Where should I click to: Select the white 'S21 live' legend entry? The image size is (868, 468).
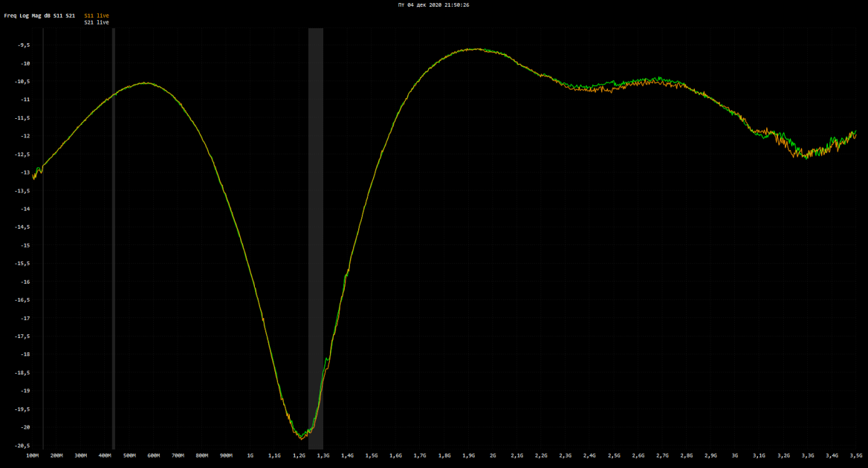tap(97, 23)
